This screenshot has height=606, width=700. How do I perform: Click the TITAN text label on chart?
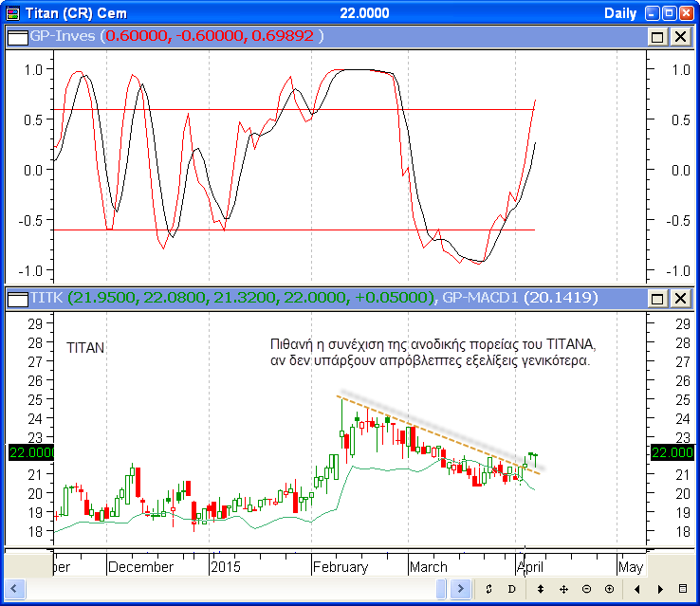point(85,348)
